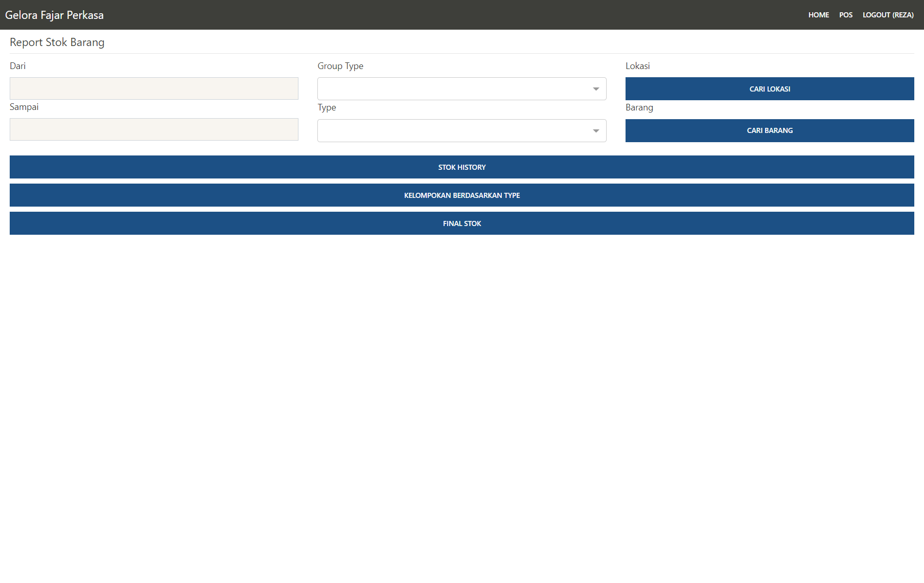Focus the Dari date field

coord(154,88)
